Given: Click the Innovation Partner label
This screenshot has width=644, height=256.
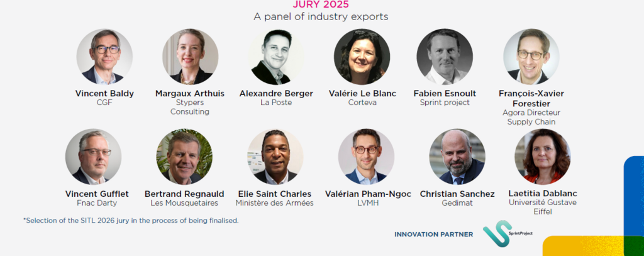Looking at the screenshot, I should click(x=434, y=234).
